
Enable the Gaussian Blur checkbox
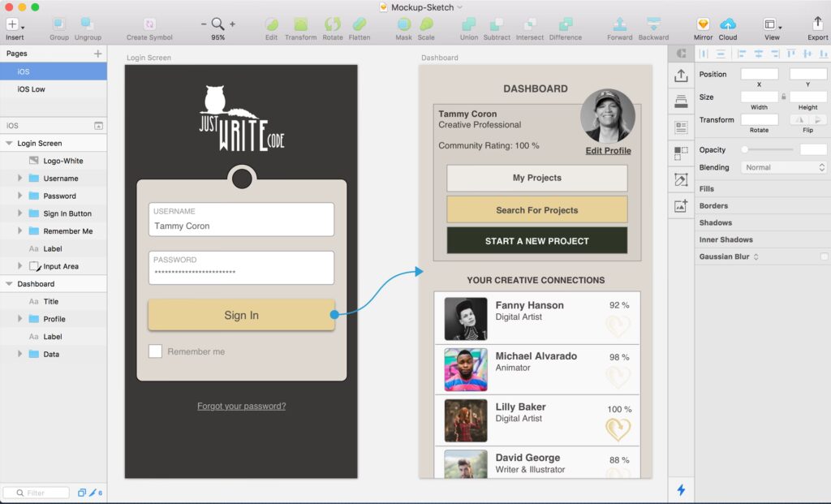coord(825,256)
